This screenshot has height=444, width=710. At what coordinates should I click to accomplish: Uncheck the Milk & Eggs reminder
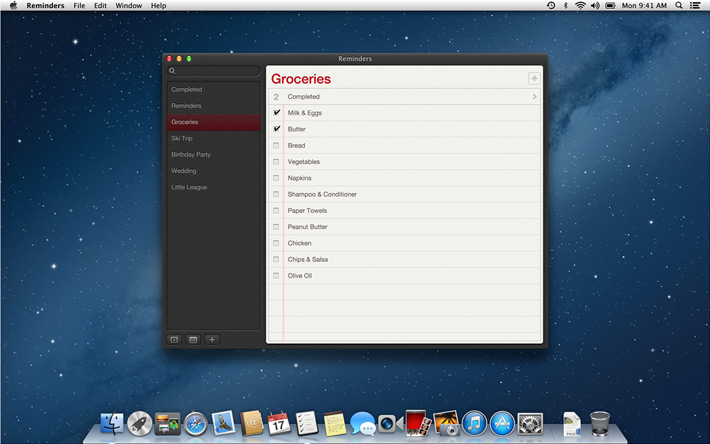point(277,113)
